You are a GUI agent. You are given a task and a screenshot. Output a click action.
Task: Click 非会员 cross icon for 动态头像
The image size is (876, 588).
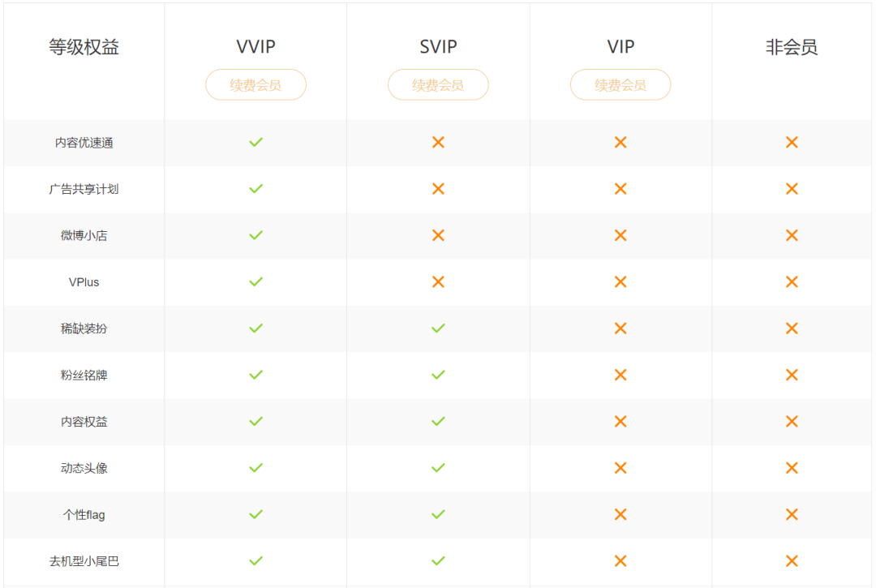click(x=792, y=468)
